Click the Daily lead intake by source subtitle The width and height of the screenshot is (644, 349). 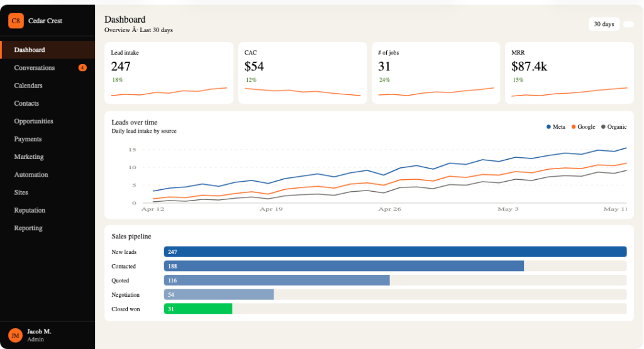(144, 131)
